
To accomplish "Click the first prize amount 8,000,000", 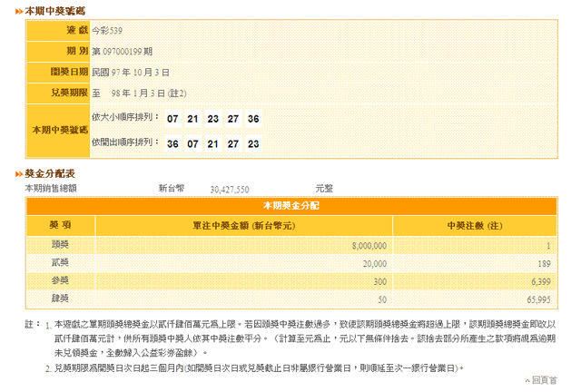I will pos(369,246).
